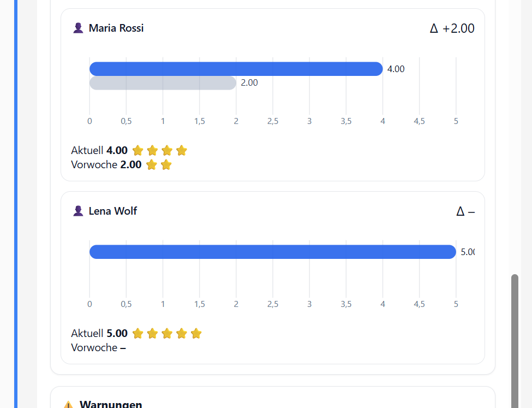
Task: Click the vertical page scrollbar thumb
Action: point(515,339)
